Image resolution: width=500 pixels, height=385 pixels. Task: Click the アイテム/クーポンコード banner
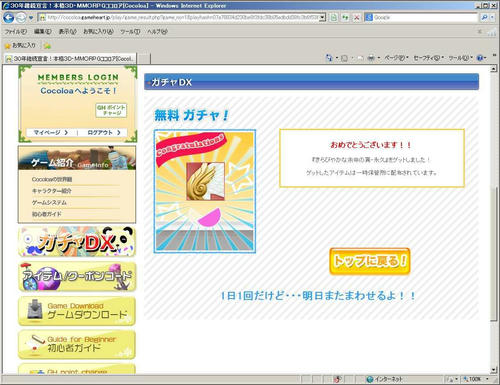point(77,277)
